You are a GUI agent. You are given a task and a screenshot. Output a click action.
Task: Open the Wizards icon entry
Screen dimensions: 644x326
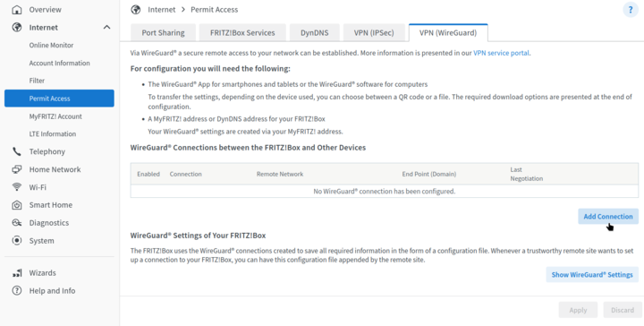[x=16, y=273]
